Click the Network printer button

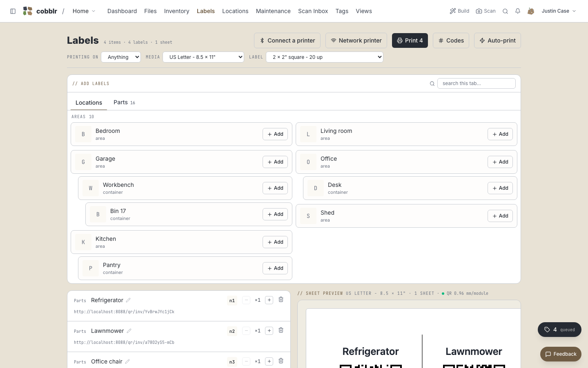tap(356, 40)
